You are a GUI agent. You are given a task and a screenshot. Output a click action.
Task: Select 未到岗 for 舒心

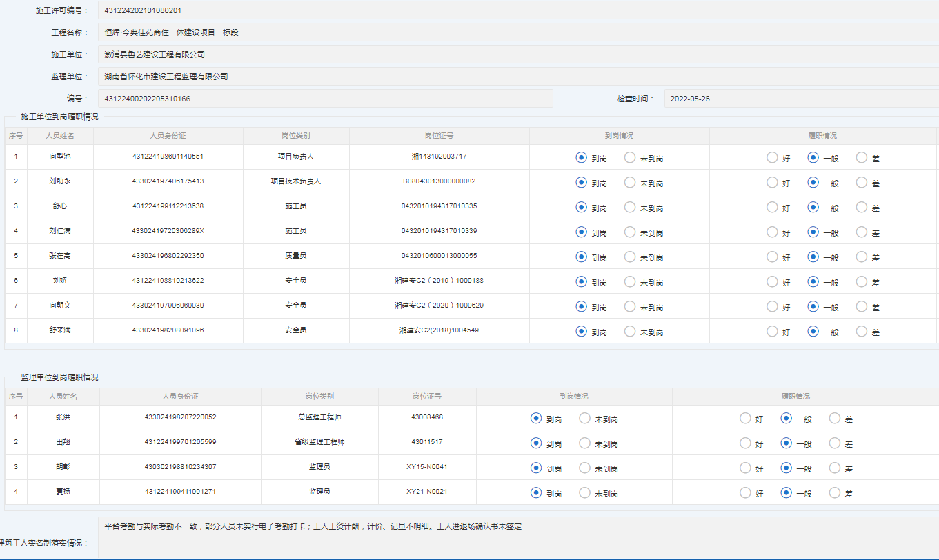[x=630, y=207]
